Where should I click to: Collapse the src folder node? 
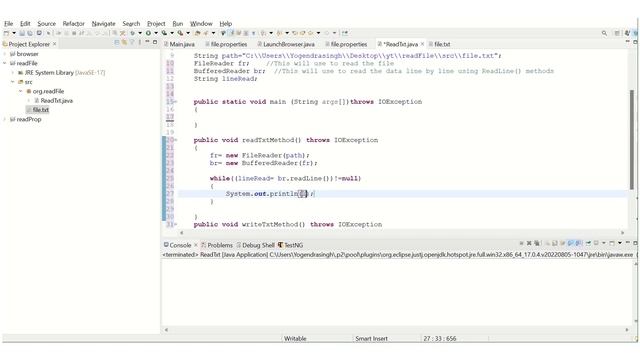click(13, 82)
